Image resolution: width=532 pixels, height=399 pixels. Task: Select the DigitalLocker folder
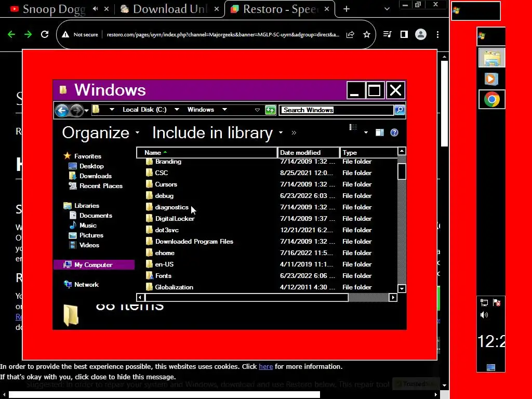(170, 219)
